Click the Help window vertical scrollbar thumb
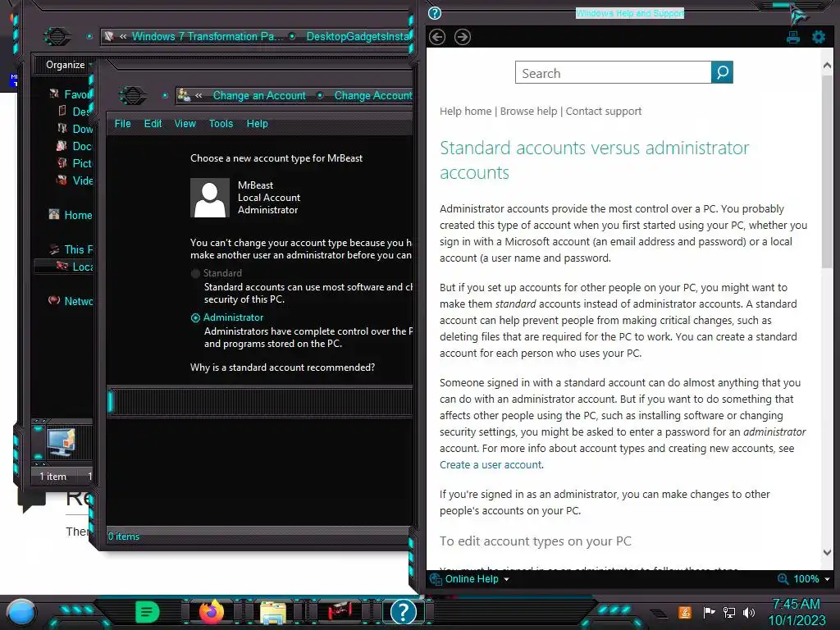 click(x=827, y=171)
